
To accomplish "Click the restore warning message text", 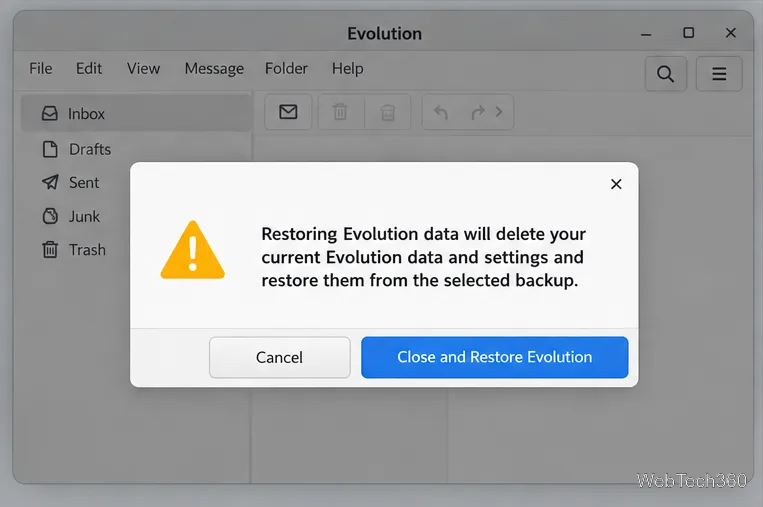I will tap(423, 257).
